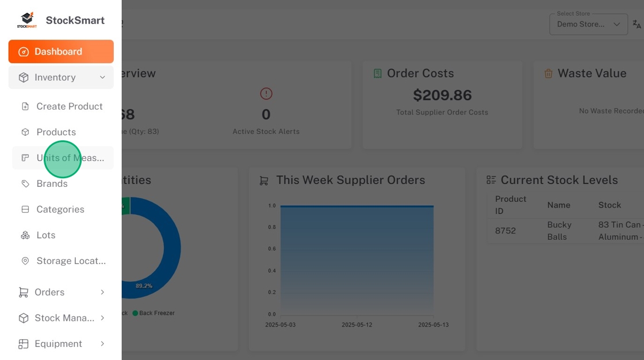This screenshot has height=360, width=644.
Task: Click the Current Stock Levels list icon
Action: [x=491, y=180]
